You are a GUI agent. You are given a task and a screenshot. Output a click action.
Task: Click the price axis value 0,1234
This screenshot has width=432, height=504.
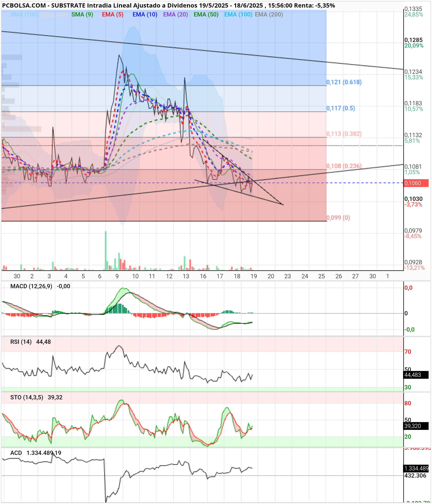tap(413, 72)
